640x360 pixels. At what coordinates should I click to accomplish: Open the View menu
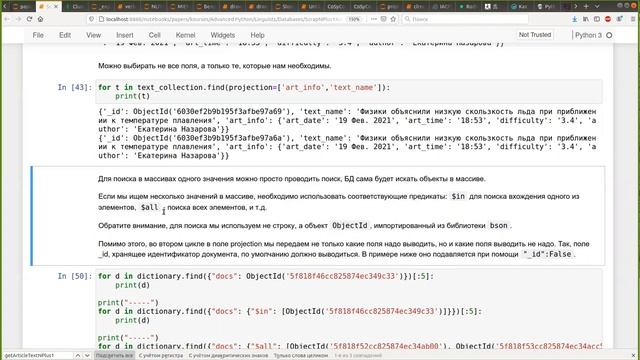(93, 35)
